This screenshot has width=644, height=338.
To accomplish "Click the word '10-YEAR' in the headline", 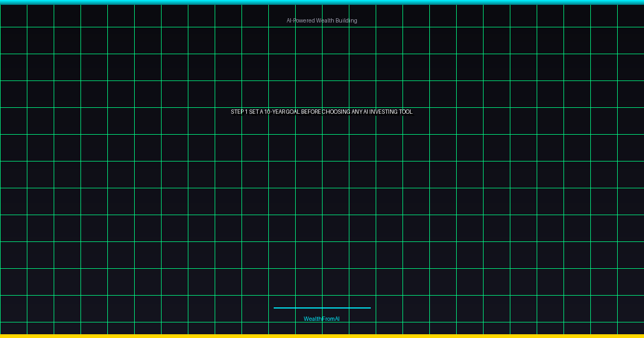I will (275, 112).
